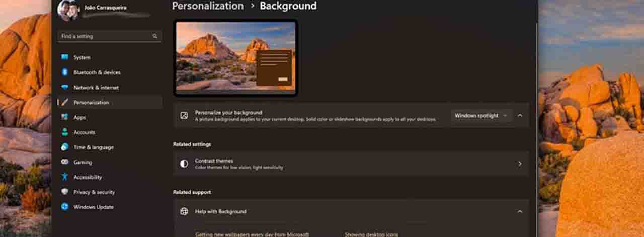Click the System monitor icon in sidebar
This screenshot has height=237, width=644.
pyautogui.click(x=65, y=57)
